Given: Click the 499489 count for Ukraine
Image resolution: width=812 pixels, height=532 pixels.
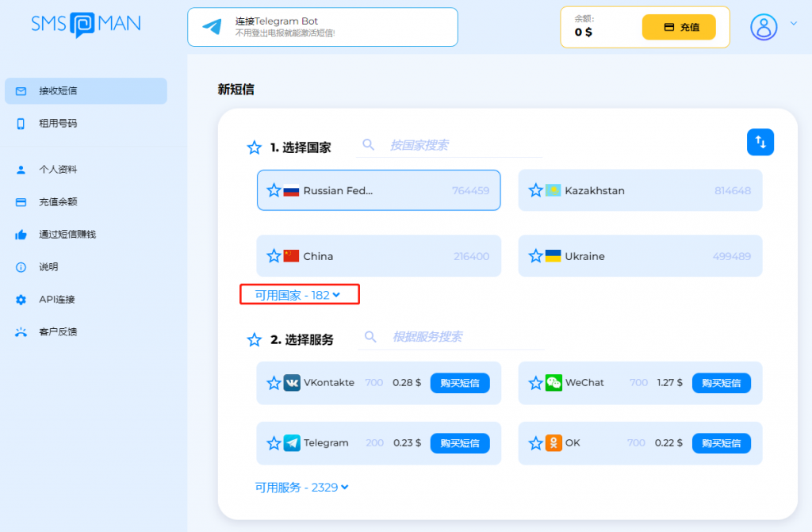Looking at the screenshot, I should tap(732, 256).
